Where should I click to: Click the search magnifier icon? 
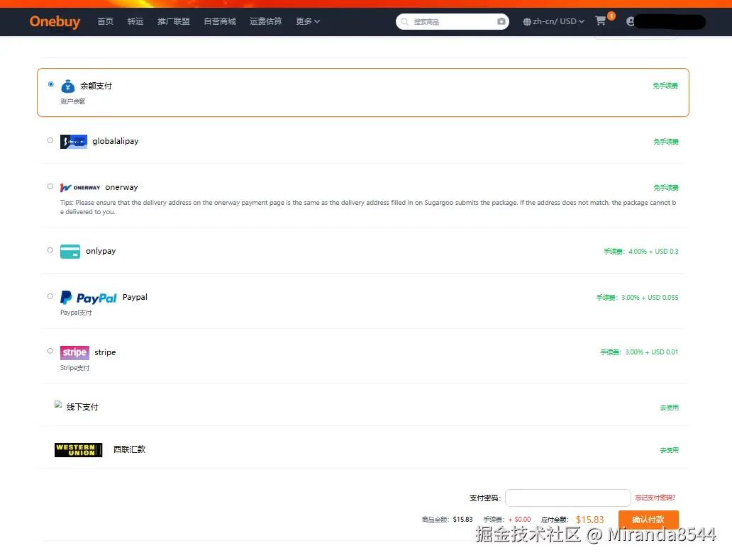coord(405,21)
